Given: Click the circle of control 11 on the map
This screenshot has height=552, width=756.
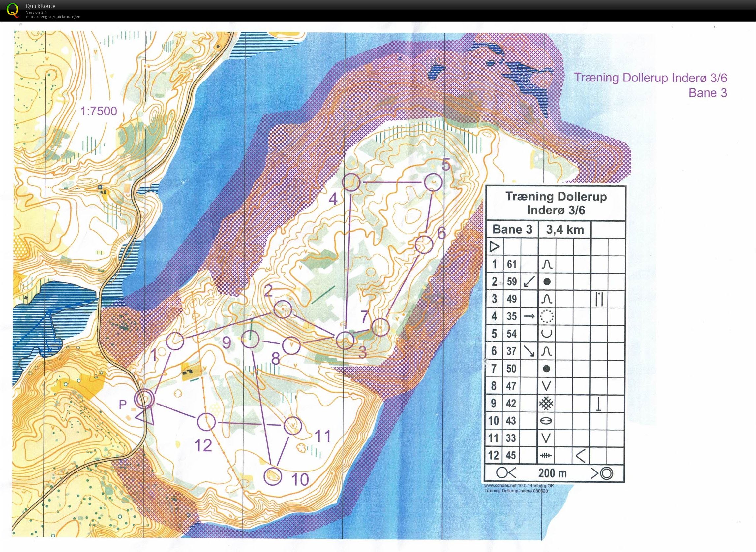Looking at the screenshot, I should point(292,426).
